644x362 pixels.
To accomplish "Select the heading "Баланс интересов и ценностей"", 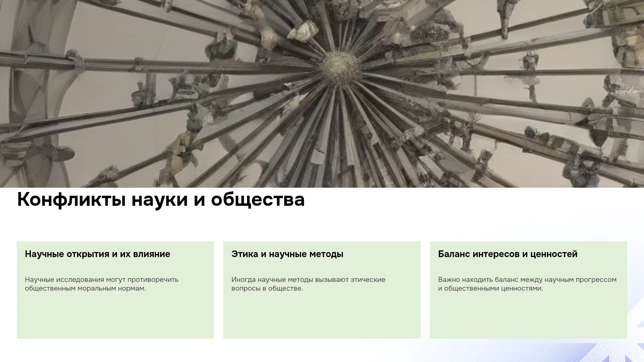I will point(508,254).
